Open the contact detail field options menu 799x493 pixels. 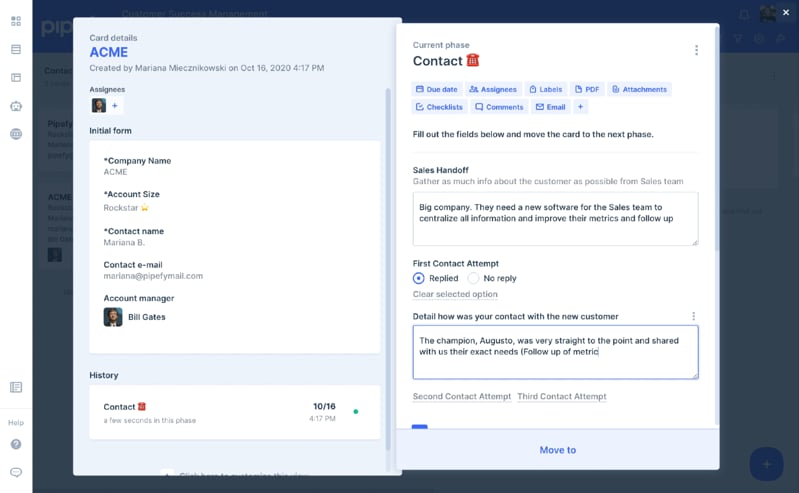point(693,317)
